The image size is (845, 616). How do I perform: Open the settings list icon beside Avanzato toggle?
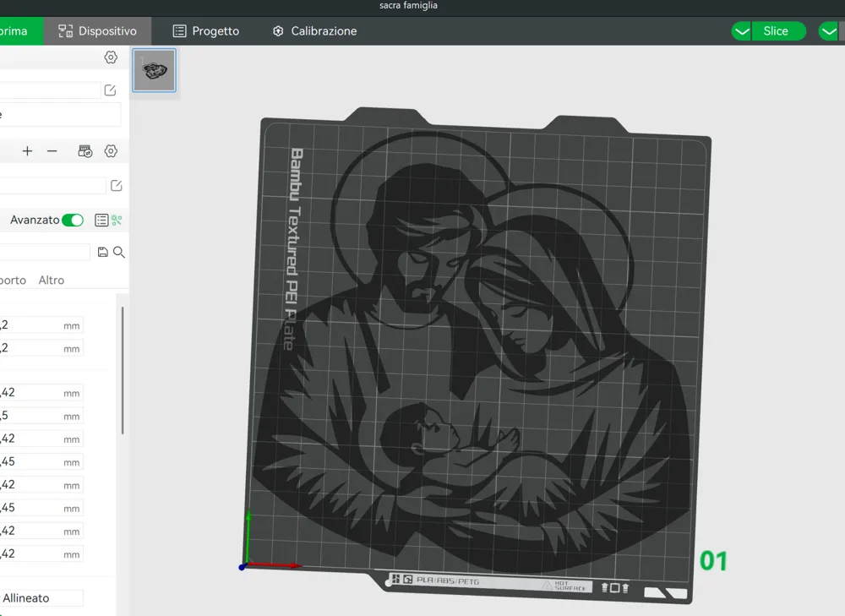click(101, 220)
